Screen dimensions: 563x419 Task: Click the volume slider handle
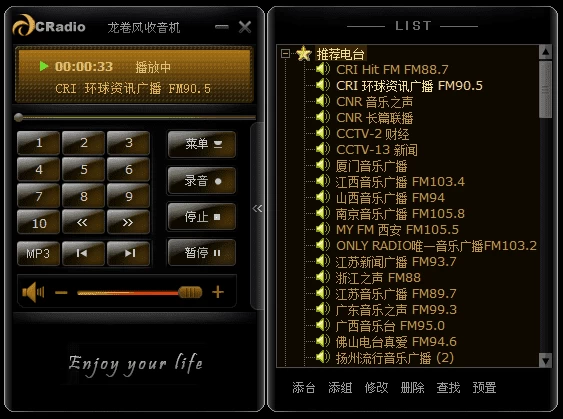pyautogui.click(x=190, y=292)
